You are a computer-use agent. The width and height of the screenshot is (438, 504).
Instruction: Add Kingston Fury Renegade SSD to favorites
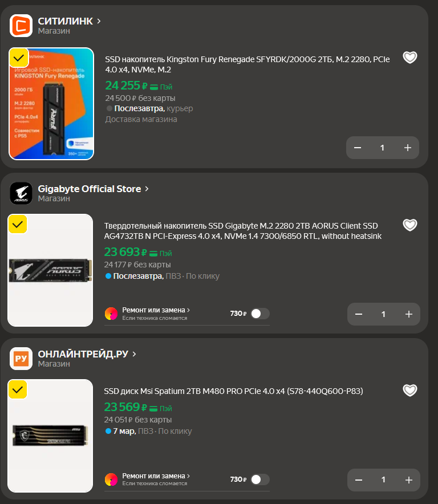pos(409,58)
